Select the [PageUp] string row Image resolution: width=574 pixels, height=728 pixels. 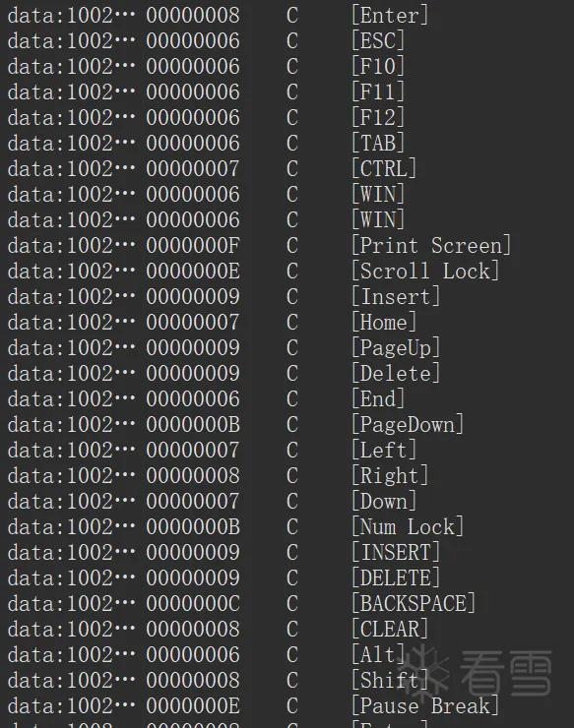pos(287,347)
